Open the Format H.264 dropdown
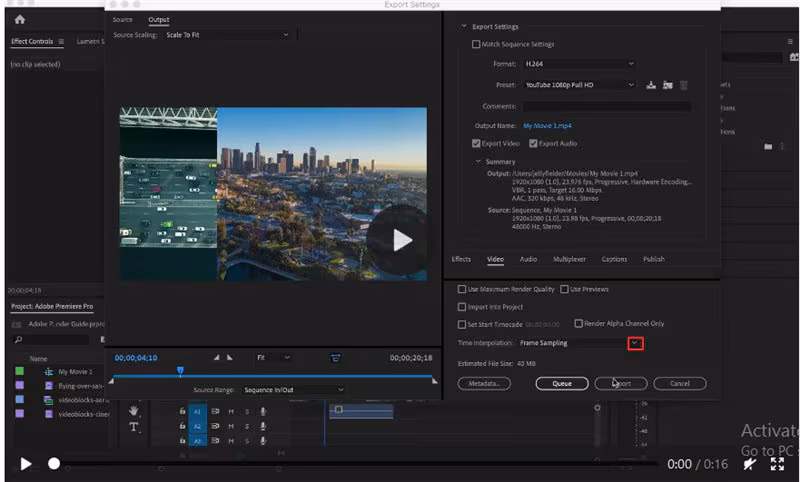Image resolution: width=800 pixels, height=482 pixels. pyautogui.click(x=579, y=64)
